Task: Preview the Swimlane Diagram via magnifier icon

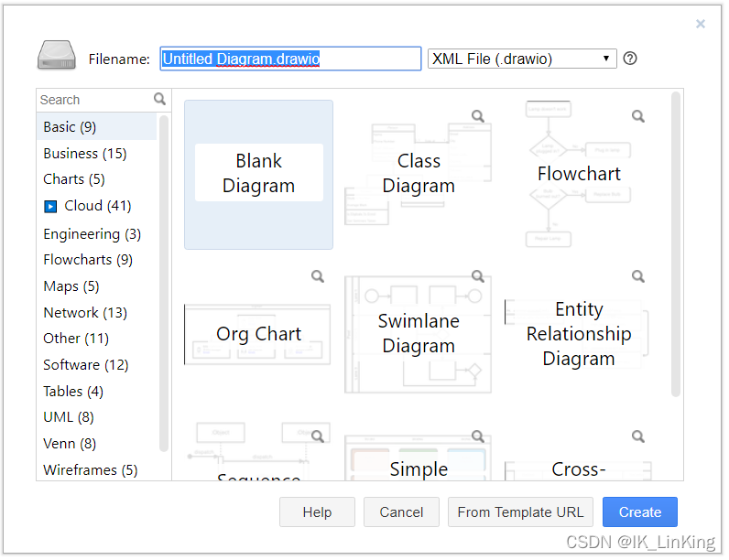Action: click(x=477, y=276)
